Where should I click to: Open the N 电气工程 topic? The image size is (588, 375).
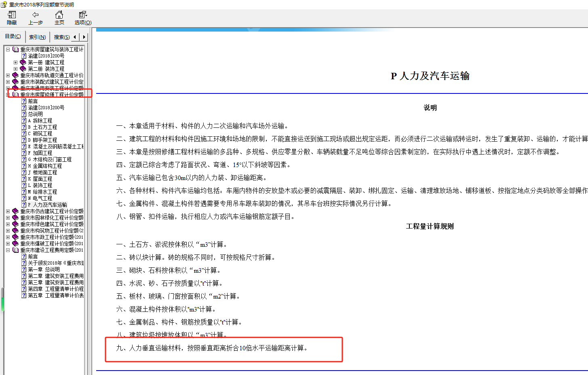pos(40,198)
